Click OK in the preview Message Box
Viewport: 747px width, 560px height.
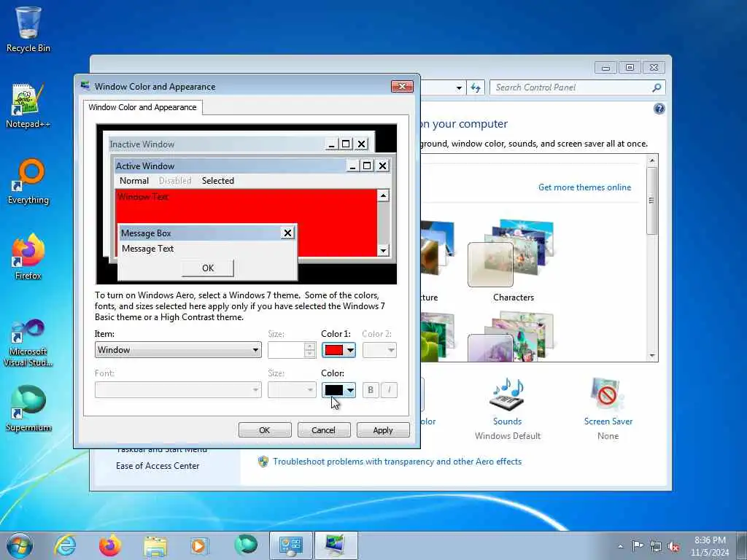coord(208,268)
